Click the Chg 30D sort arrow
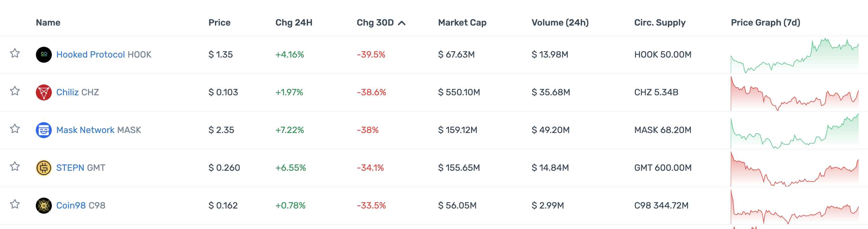 pyautogui.click(x=402, y=23)
